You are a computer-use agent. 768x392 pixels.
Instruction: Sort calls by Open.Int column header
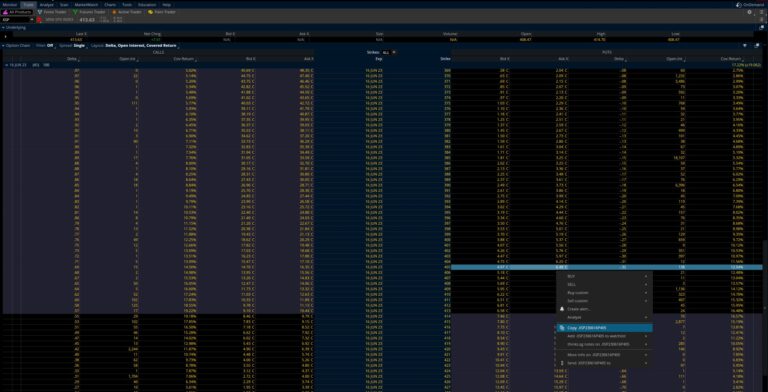129,59
